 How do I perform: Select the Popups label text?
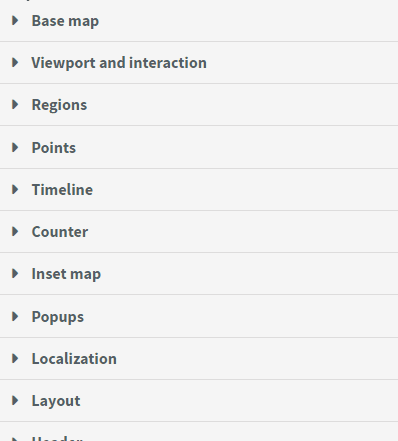(58, 317)
